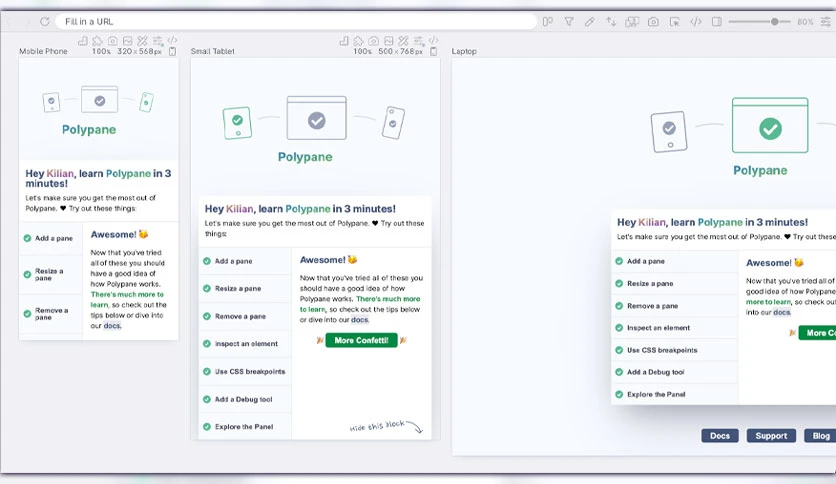Select 'Resize a pane' in Small Tablet pane
Image resolution: width=836 pixels, height=484 pixels.
coord(245,288)
